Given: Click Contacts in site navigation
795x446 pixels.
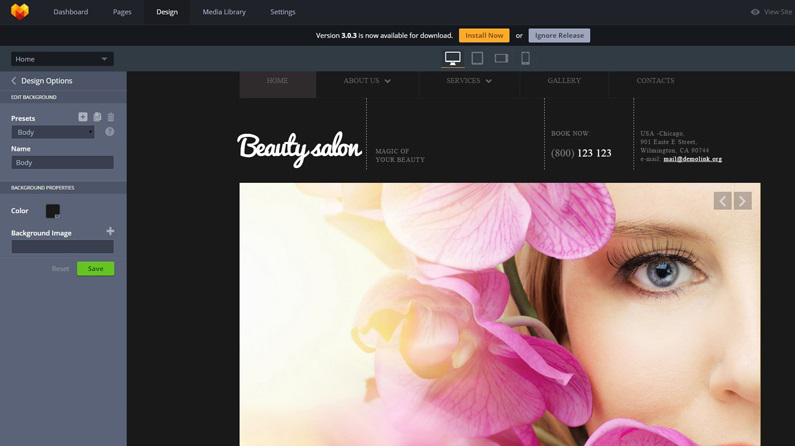Looking at the screenshot, I should pyautogui.click(x=655, y=81).
